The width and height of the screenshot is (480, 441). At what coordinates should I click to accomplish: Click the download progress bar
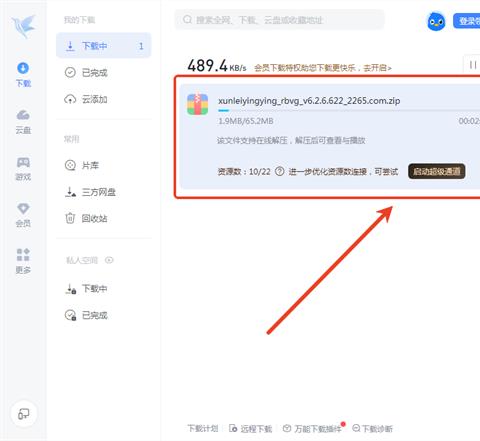349,110
